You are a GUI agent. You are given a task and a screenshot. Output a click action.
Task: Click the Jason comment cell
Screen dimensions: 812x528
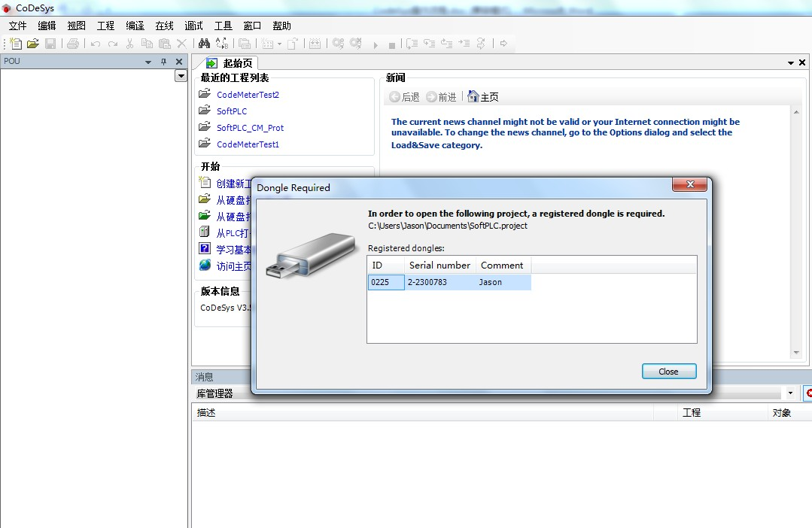coord(490,282)
